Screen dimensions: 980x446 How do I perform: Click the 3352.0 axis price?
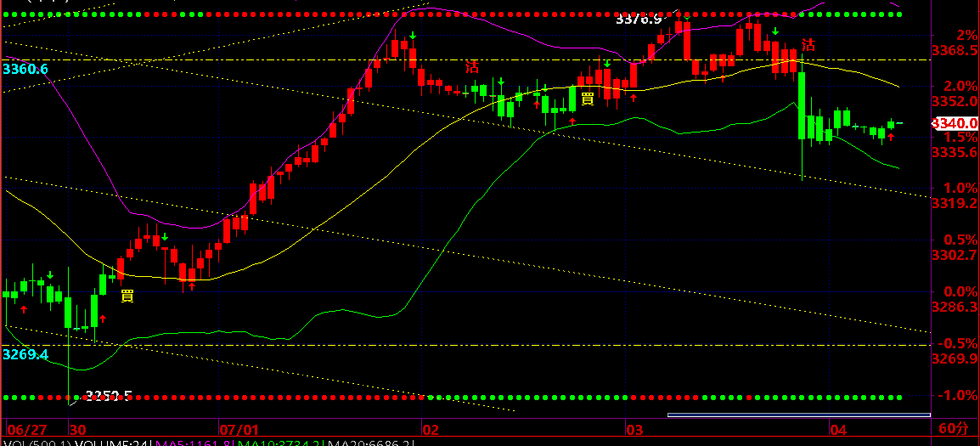tap(954, 101)
